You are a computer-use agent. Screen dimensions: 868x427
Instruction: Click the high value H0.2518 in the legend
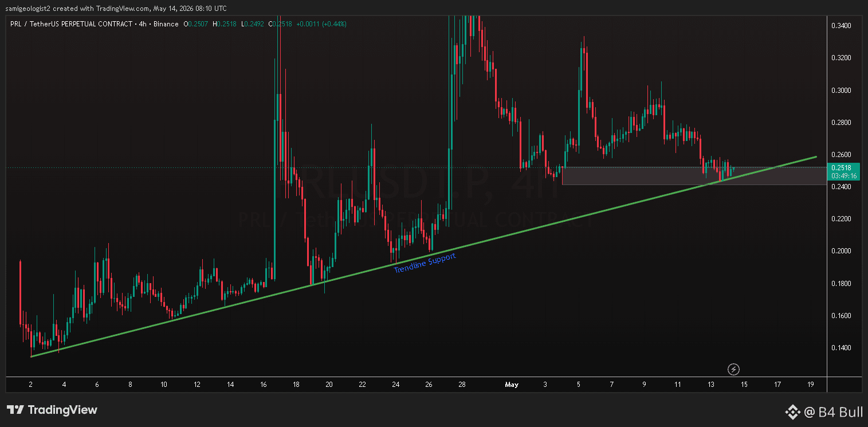tap(225, 24)
